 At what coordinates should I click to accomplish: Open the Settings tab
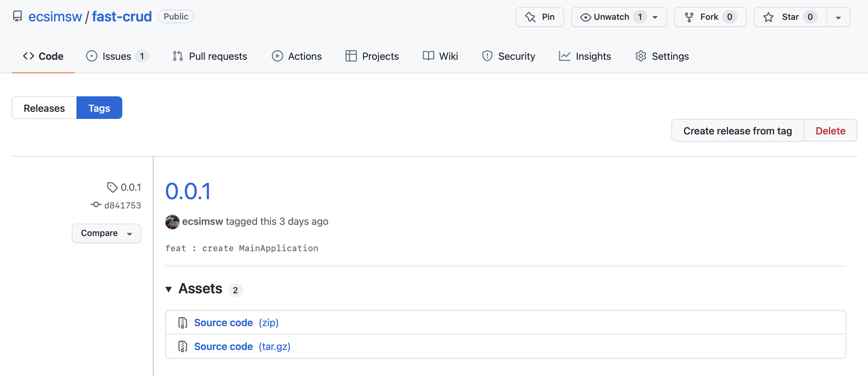(x=662, y=56)
